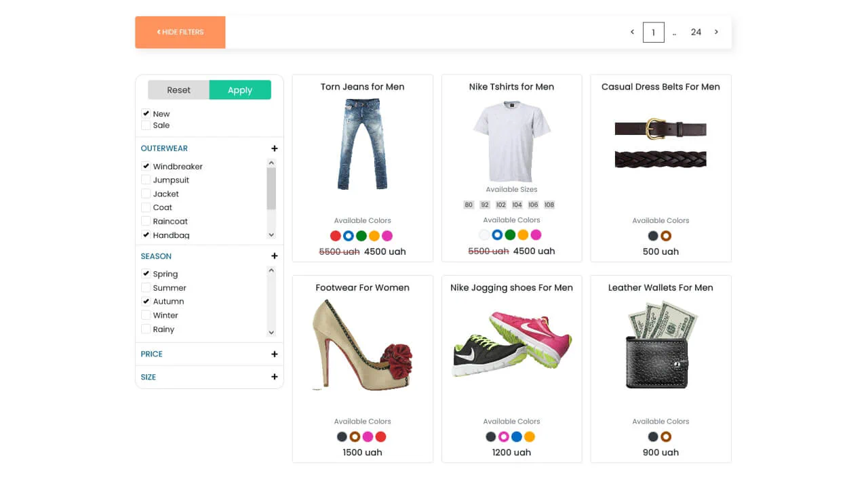Season list scroll down arrow

[x=271, y=332]
